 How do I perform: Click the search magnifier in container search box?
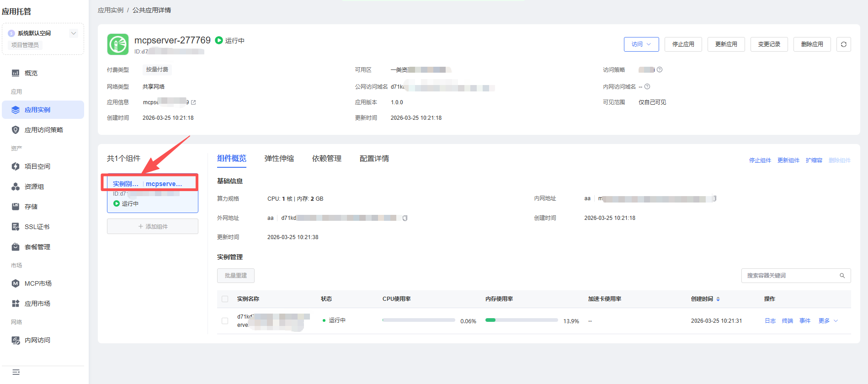[x=842, y=276]
